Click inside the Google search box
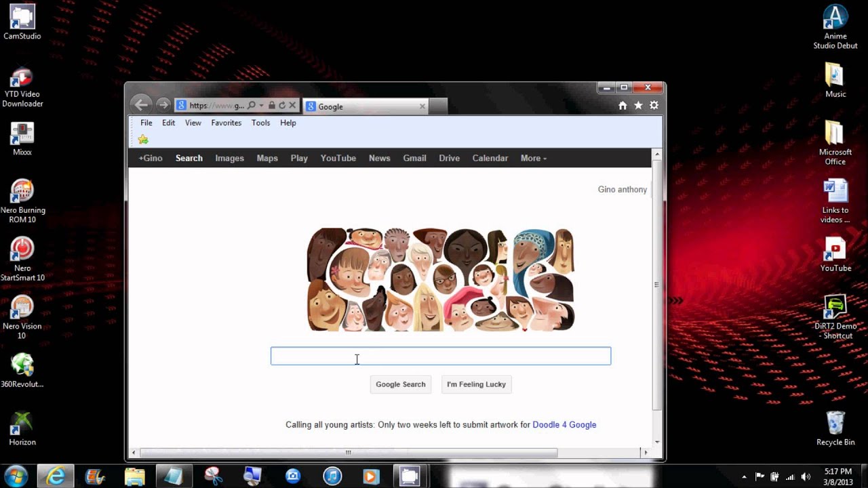 (x=441, y=356)
